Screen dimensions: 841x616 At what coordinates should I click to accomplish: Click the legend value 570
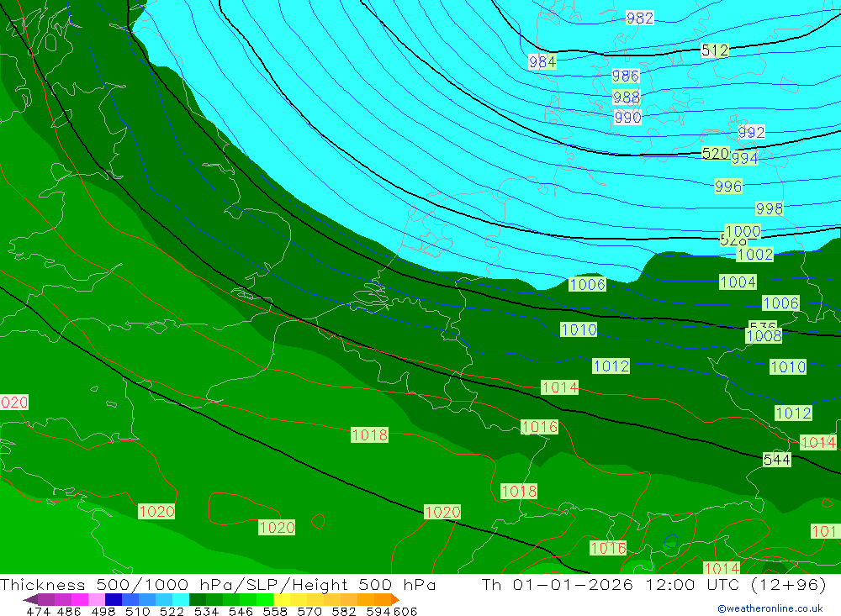click(309, 612)
